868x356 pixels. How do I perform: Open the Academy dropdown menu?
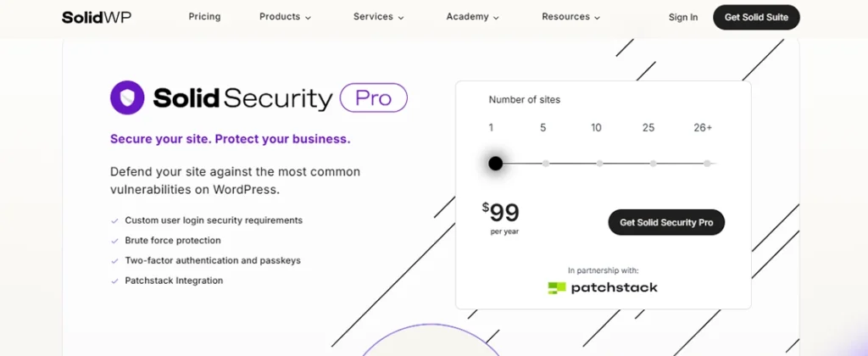(473, 17)
